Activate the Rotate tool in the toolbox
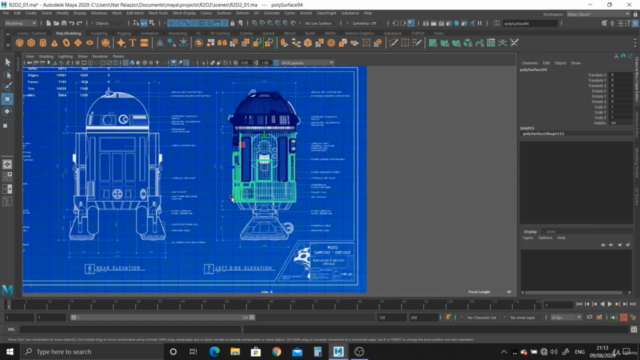 (x=7, y=111)
